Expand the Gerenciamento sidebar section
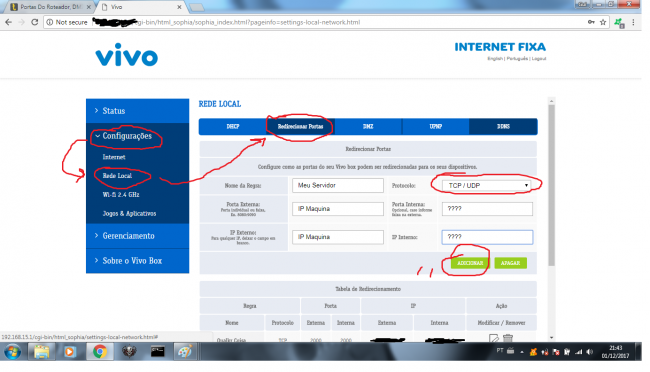 click(128, 236)
